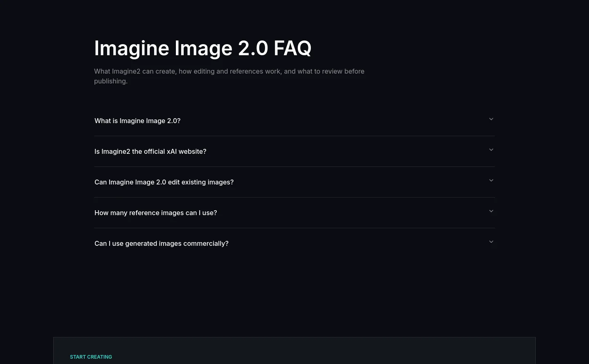Click the "START CREATING" label
The height and width of the screenshot is (364, 589).
[x=91, y=357]
